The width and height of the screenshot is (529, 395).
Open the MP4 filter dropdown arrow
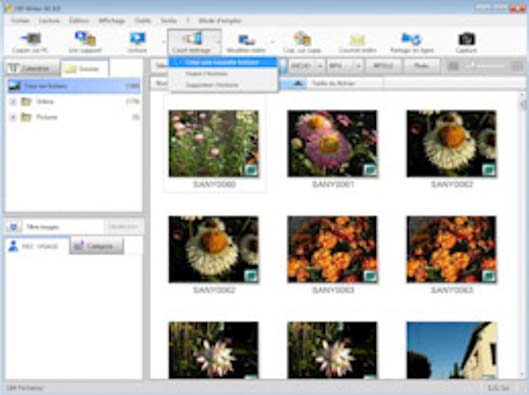click(x=358, y=66)
